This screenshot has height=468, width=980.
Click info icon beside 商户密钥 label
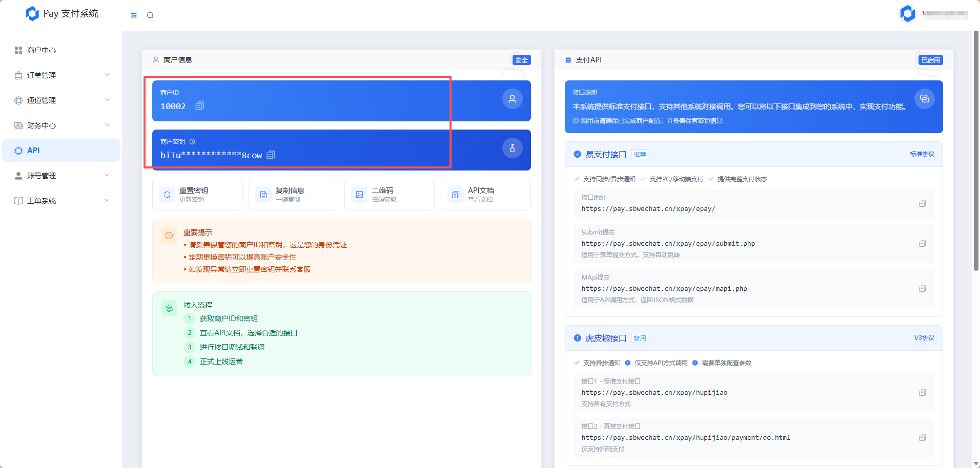[x=192, y=142]
